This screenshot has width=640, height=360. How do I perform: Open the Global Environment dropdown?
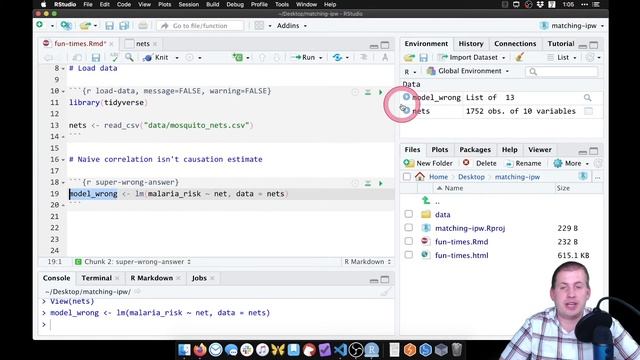468,71
